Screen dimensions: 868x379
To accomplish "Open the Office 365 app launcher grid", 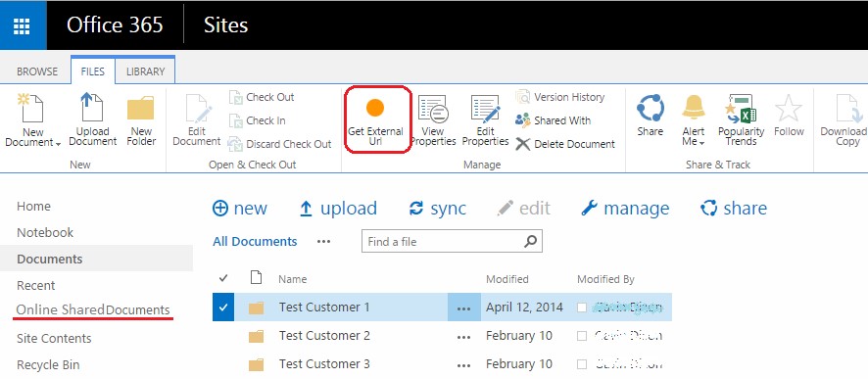I will pos(23,24).
